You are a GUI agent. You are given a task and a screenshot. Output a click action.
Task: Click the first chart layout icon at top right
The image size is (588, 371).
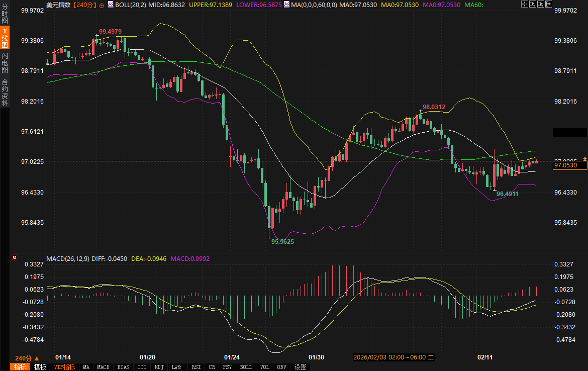coord(524,5)
